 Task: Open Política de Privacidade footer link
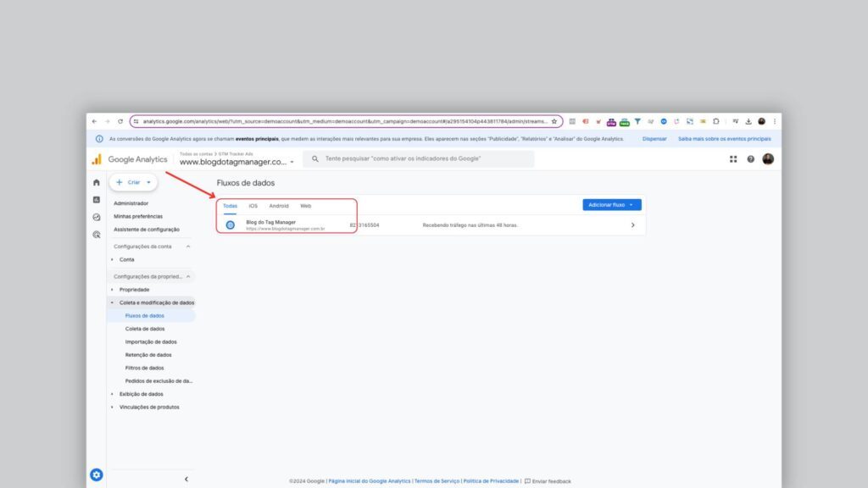(491, 481)
